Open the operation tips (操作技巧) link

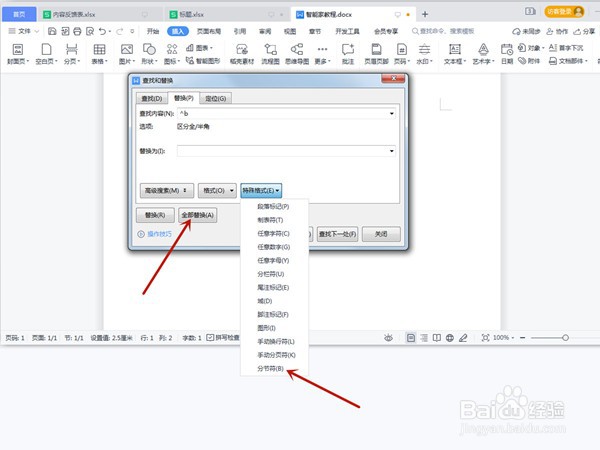(155, 234)
